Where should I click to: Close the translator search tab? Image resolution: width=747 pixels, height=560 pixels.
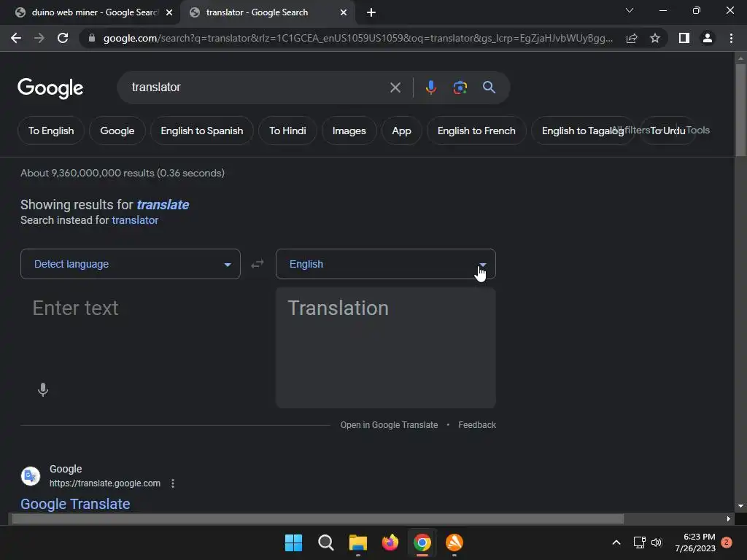click(x=344, y=12)
